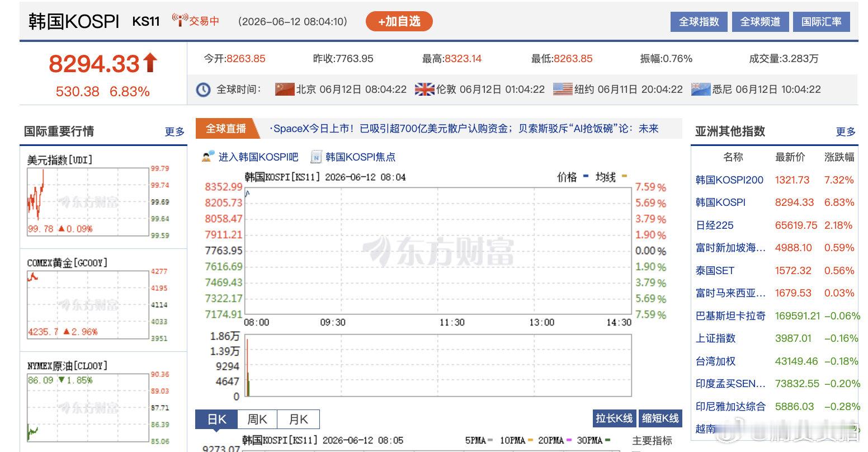Screen dimensions: 868x452
Task: Click the 主要指标 label
Action: pos(652,441)
